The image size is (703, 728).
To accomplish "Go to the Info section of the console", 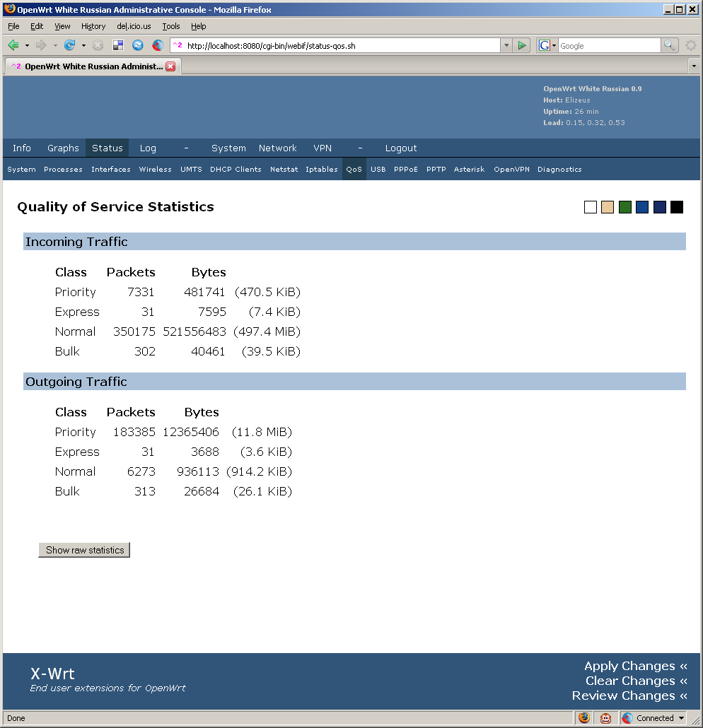I will tap(22, 148).
